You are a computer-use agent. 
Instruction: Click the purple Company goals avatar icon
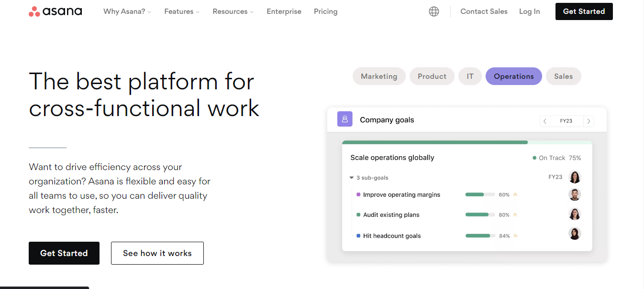coord(344,119)
